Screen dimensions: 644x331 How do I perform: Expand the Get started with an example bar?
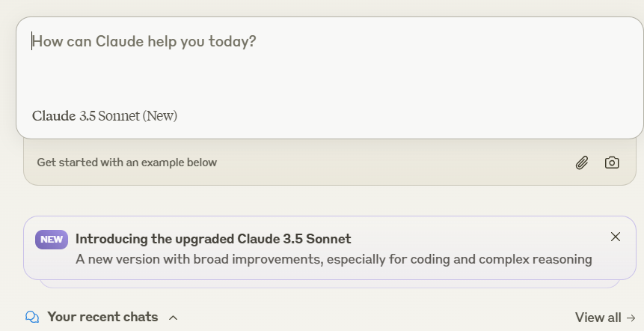tap(330, 163)
